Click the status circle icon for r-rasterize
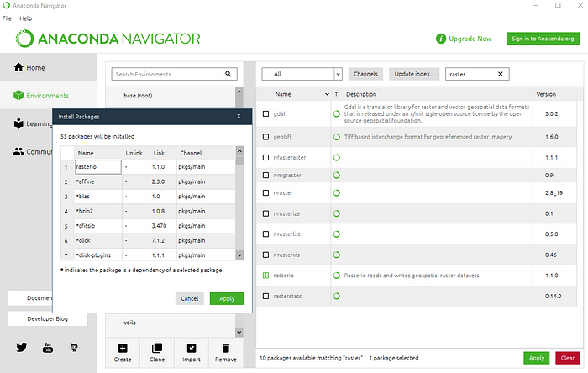Viewport: 588px width, 373px height. click(x=336, y=213)
